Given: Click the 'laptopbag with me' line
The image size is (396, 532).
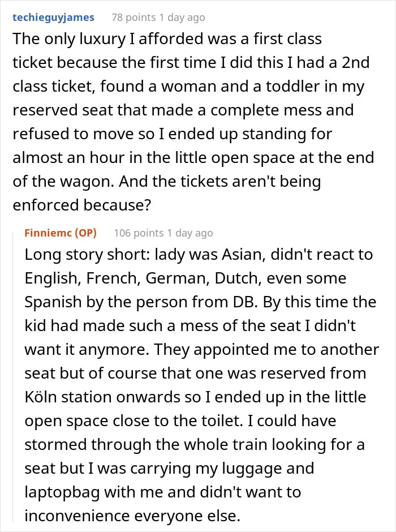Looking at the screenshot, I should pyautogui.click(x=163, y=492).
